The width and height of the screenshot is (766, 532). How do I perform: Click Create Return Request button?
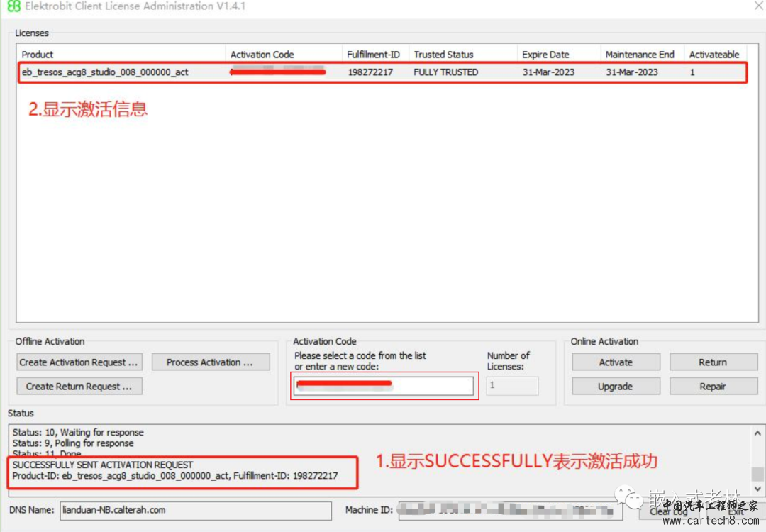pos(79,386)
